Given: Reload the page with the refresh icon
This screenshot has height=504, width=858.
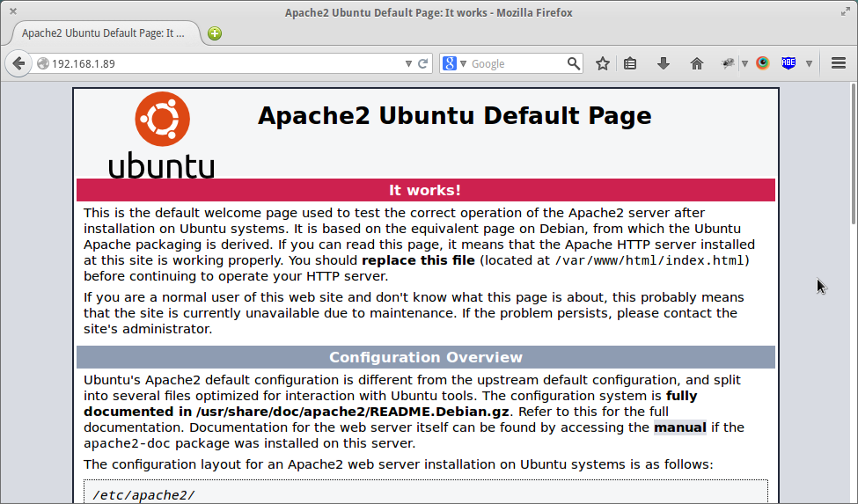Looking at the screenshot, I should (x=423, y=63).
